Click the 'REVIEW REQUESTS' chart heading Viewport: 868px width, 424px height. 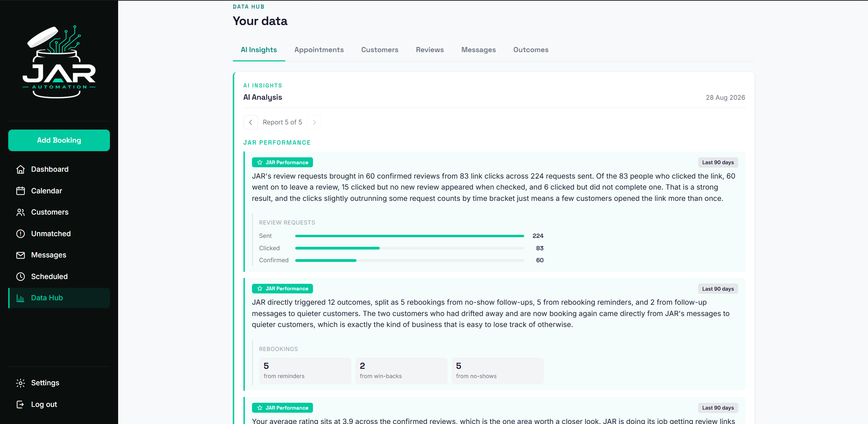pos(287,223)
